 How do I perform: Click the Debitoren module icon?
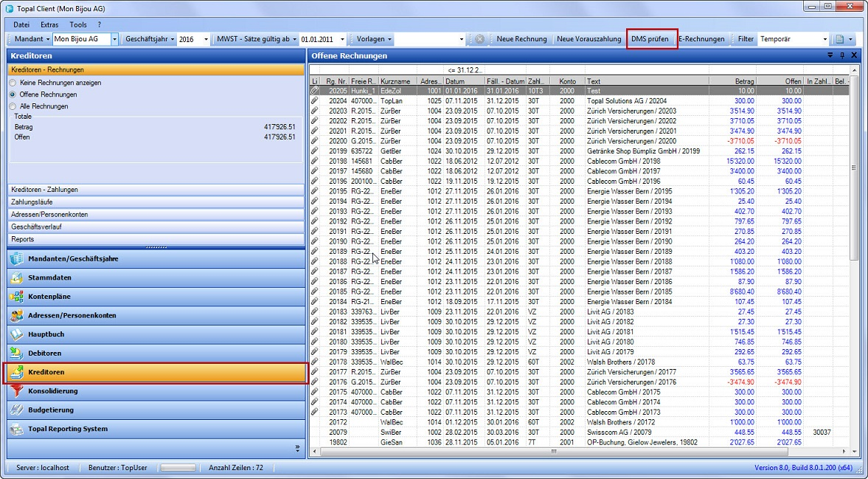(17, 354)
